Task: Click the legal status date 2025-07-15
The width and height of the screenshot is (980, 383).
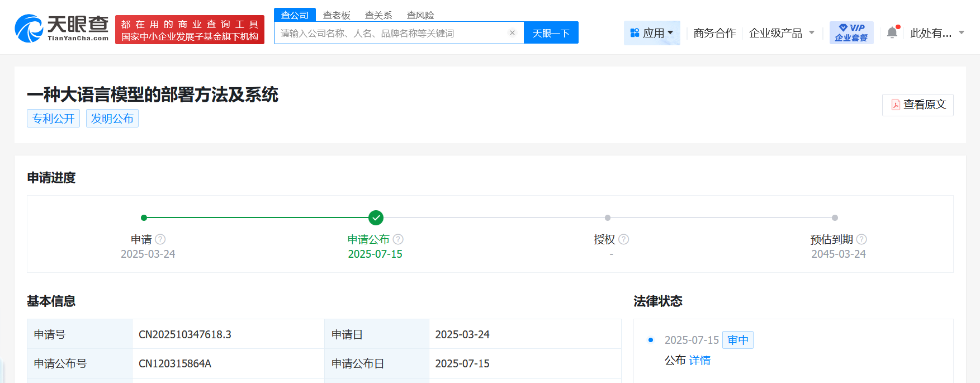Action: 692,340
